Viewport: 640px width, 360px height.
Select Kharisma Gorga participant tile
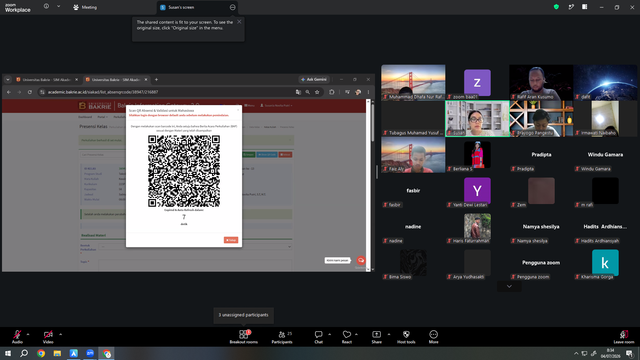point(605,262)
